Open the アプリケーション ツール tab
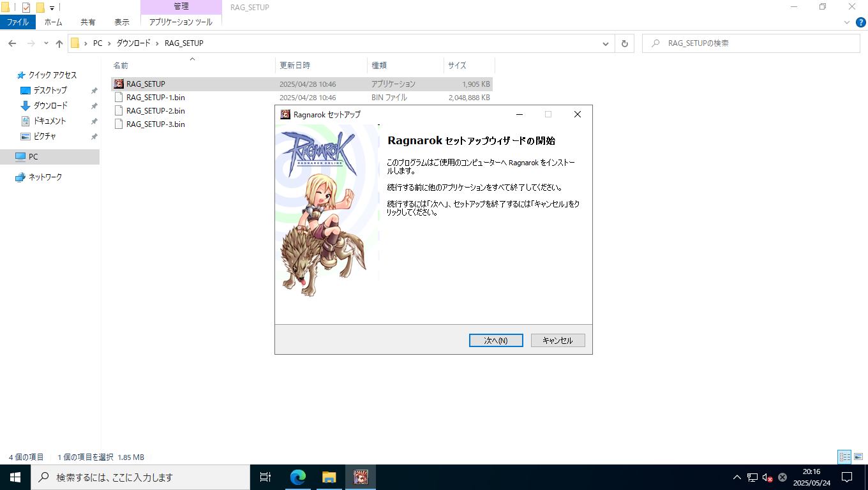This screenshot has width=868, height=490. (181, 22)
